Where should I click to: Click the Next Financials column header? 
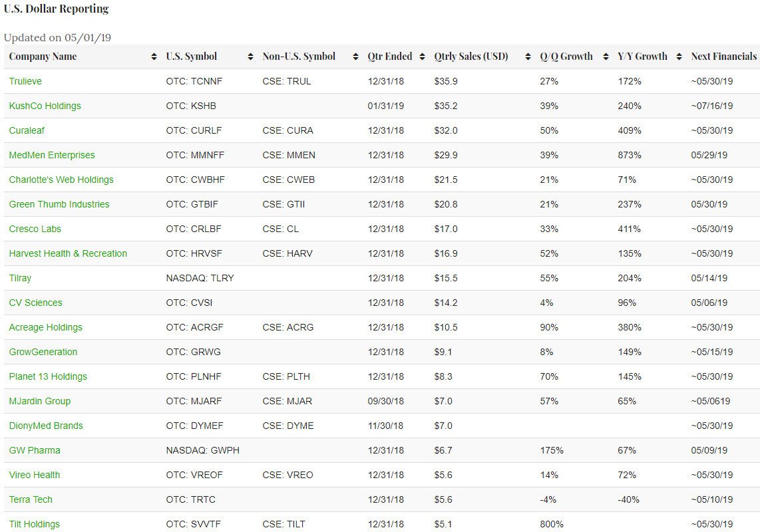pos(723,57)
